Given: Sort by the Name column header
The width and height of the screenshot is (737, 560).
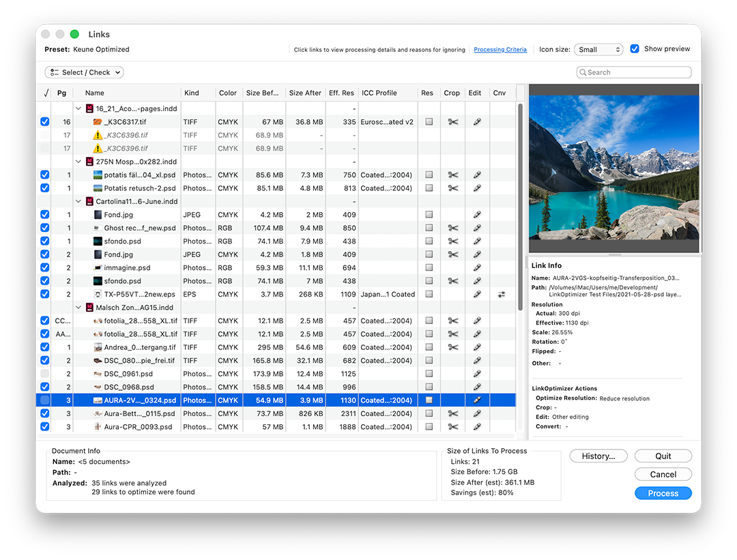Looking at the screenshot, I should (126, 93).
